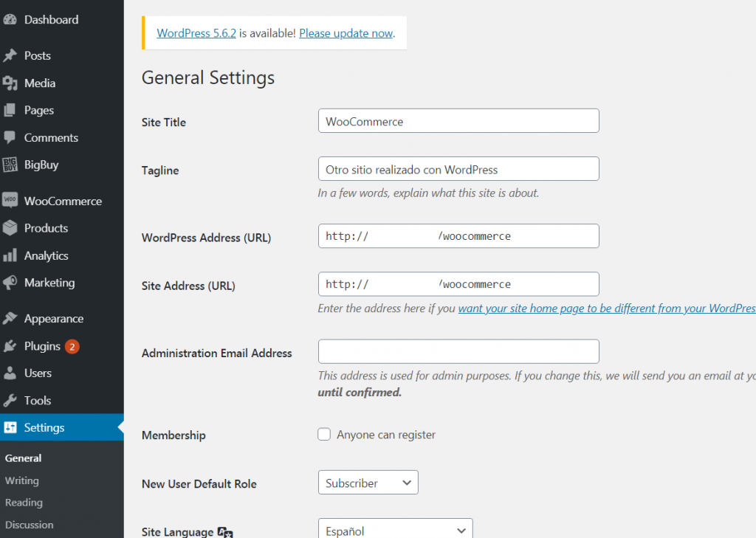Click the Marketing megaphone icon
The image size is (756, 538).
click(x=10, y=283)
